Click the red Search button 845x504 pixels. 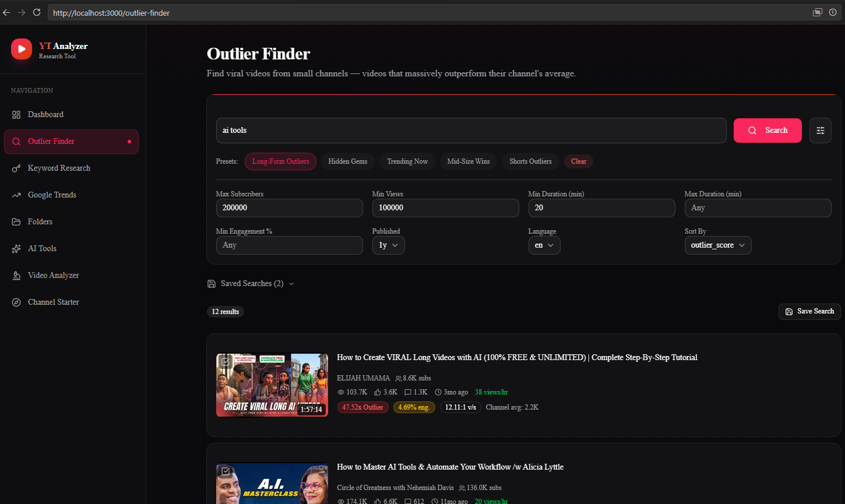[767, 131]
